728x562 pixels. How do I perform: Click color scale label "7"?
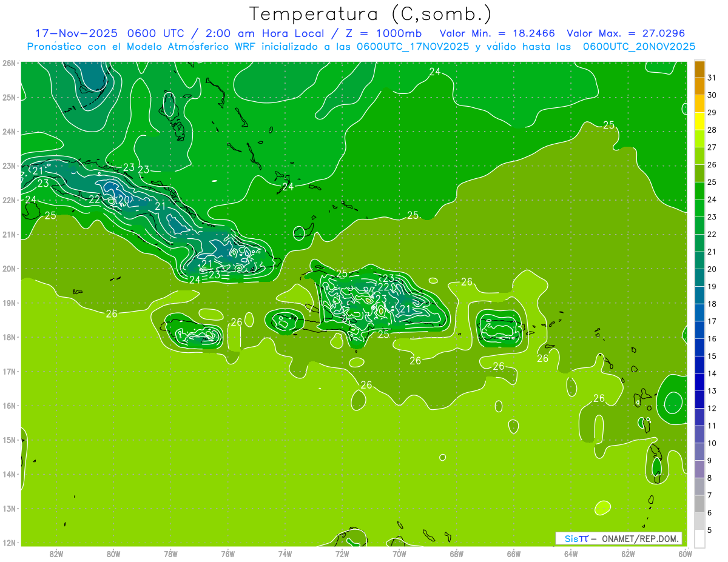pos(710,495)
